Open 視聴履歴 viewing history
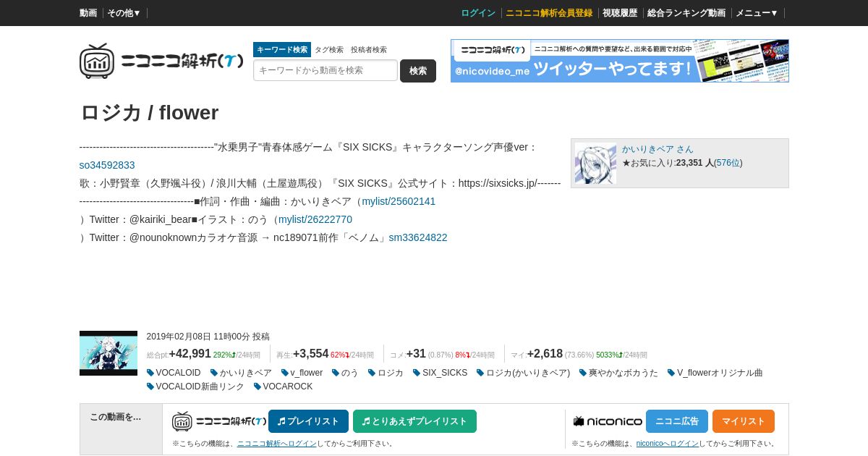Image resolution: width=868 pixels, height=456 pixels. point(620,13)
